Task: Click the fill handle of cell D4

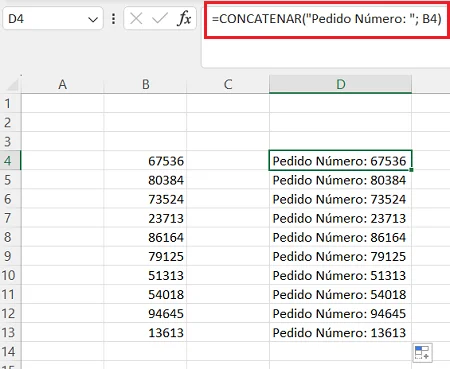Action: [412, 170]
